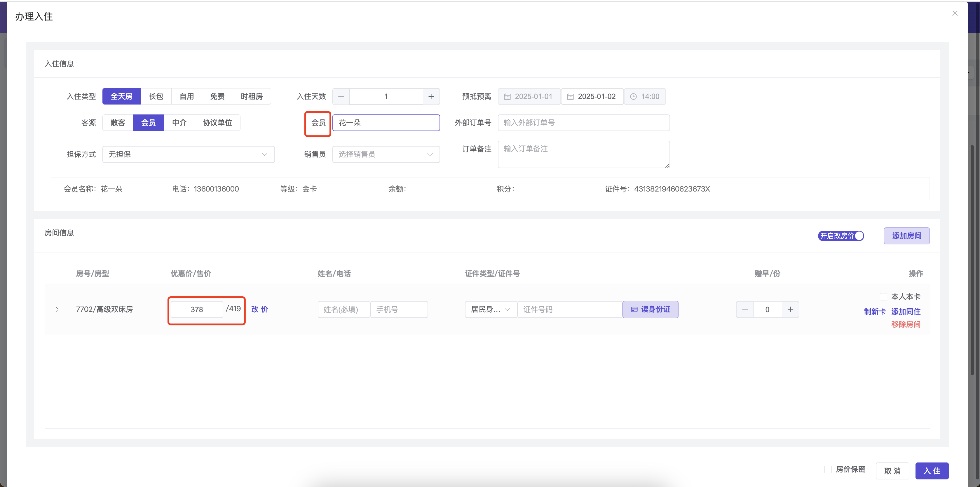Open the 选择销售员 dropdown
Image resolution: width=980 pixels, height=487 pixels.
pos(386,154)
